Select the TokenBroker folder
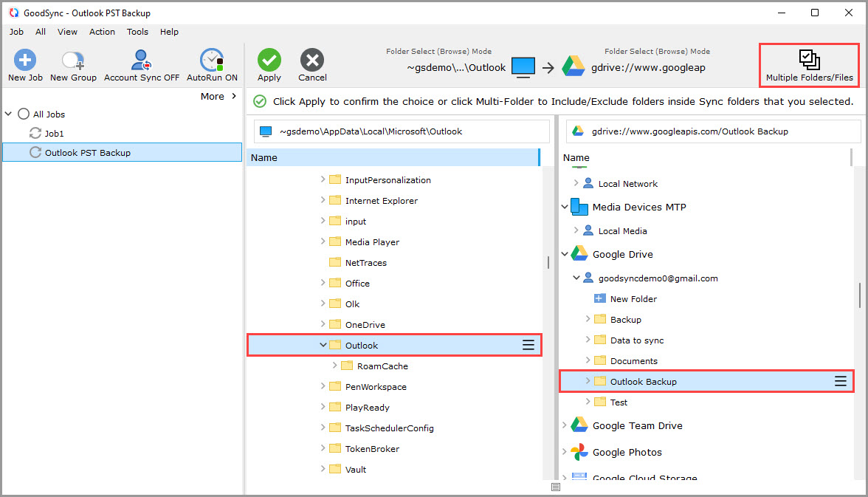The width and height of the screenshot is (868, 497). click(x=372, y=449)
